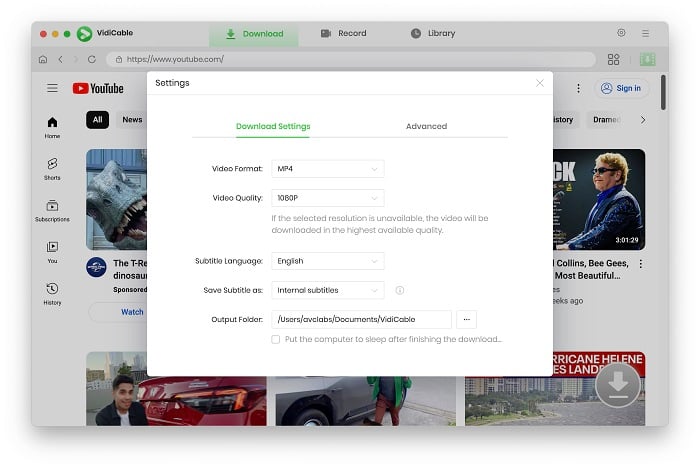Show info about Save Subtitle as
The width and height of the screenshot is (700, 468).
pos(400,290)
